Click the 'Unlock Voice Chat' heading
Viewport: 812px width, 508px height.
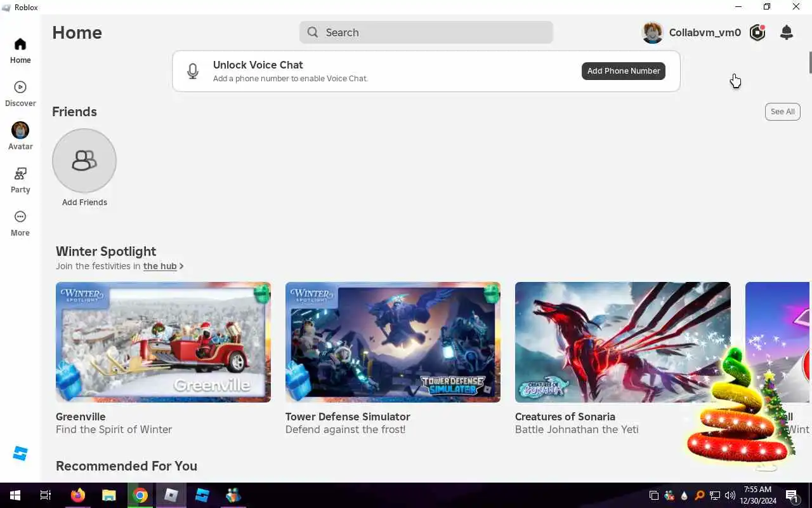click(x=258, y=65)
